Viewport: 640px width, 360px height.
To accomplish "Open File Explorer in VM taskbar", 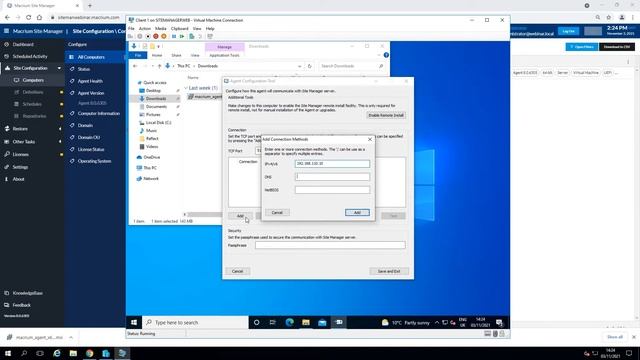I will pyautogui.click(x=306, y=322).
